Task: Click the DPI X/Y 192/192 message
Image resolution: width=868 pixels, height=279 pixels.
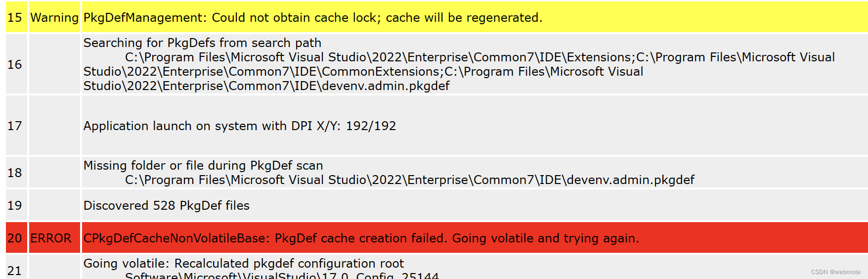Action: (x=240, y=126)
